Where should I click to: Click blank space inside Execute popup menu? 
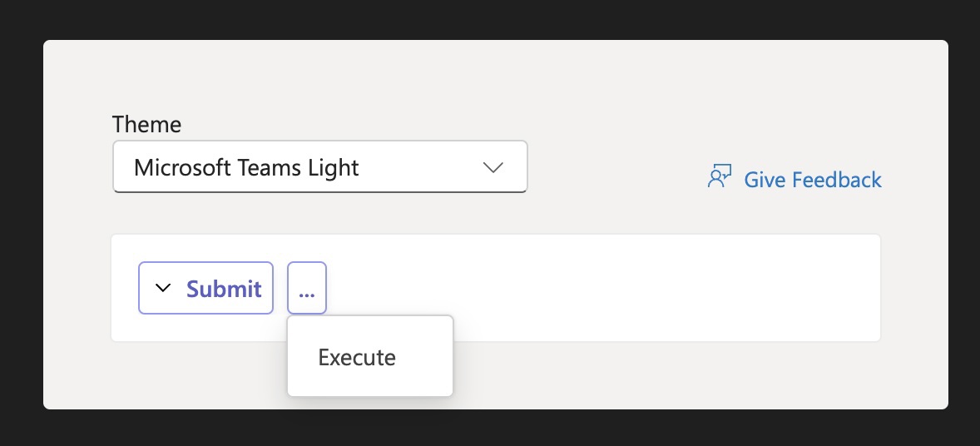coord(425,382)
